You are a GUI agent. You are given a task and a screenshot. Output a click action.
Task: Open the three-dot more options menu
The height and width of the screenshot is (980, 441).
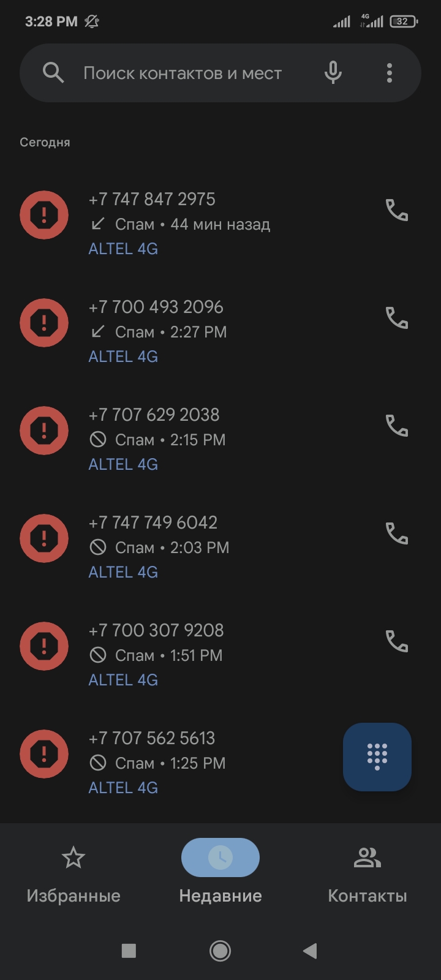tap(390, 73)
